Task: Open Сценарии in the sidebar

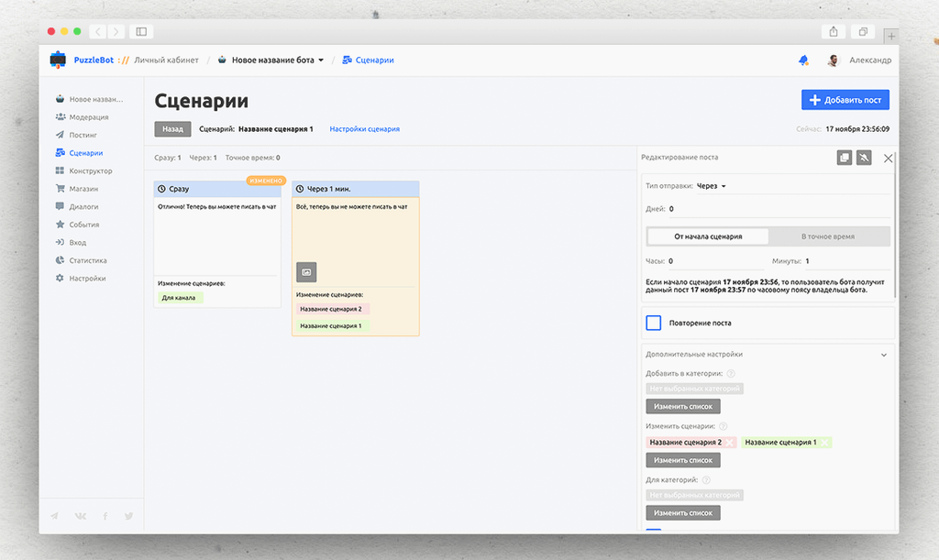Action: click(79, 153)
